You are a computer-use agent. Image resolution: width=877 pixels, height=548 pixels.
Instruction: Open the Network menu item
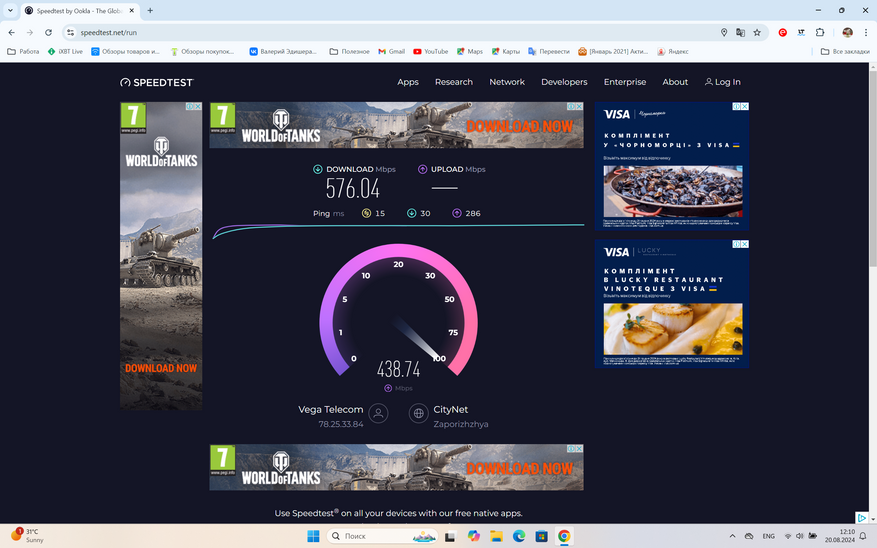507,82
